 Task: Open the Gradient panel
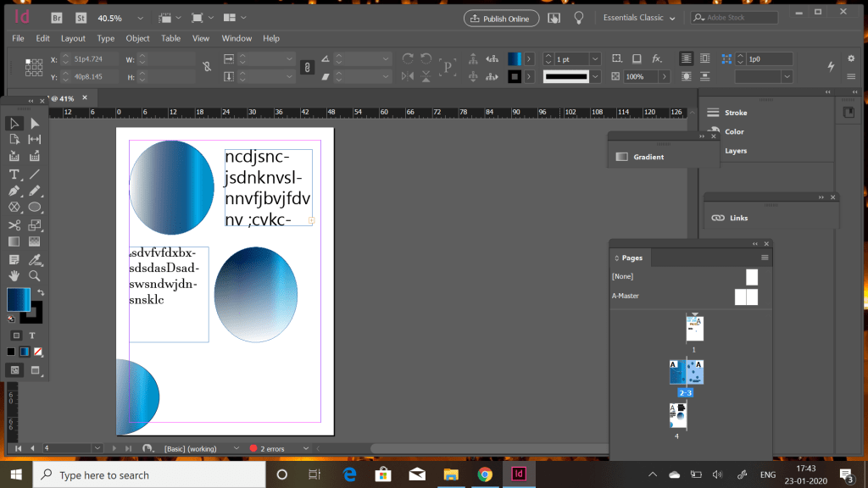[648, 157]
